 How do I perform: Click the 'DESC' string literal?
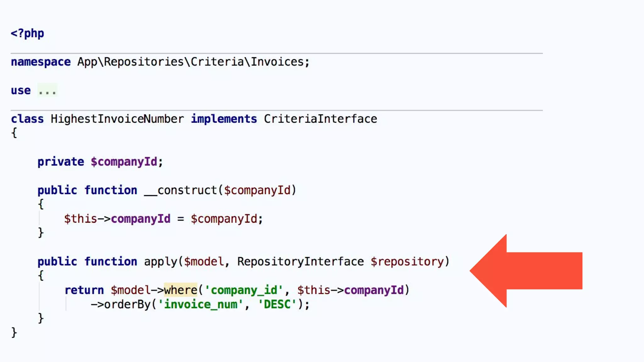277,304
